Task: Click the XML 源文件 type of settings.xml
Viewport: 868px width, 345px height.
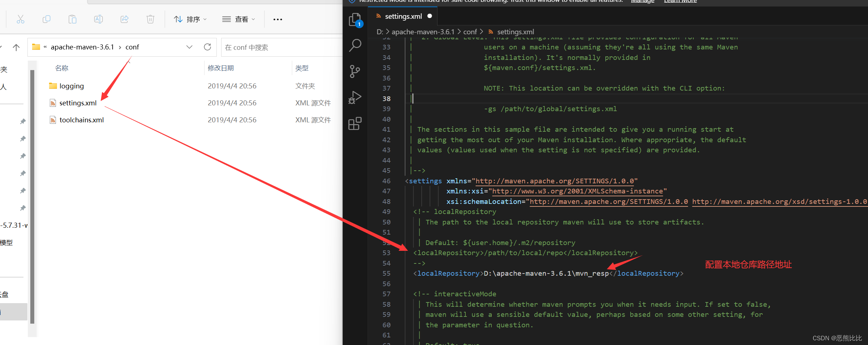Action: coord(313,103)
